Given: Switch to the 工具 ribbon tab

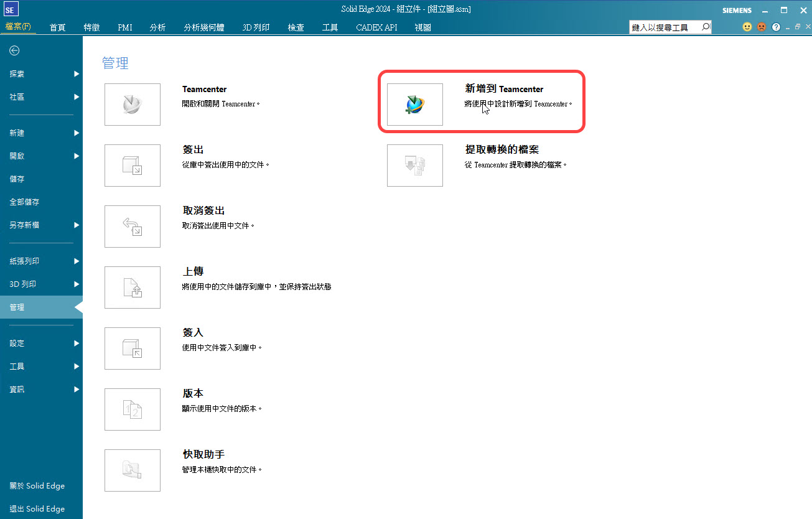Looking at the screenshot, I should click(x=330, y=27).
